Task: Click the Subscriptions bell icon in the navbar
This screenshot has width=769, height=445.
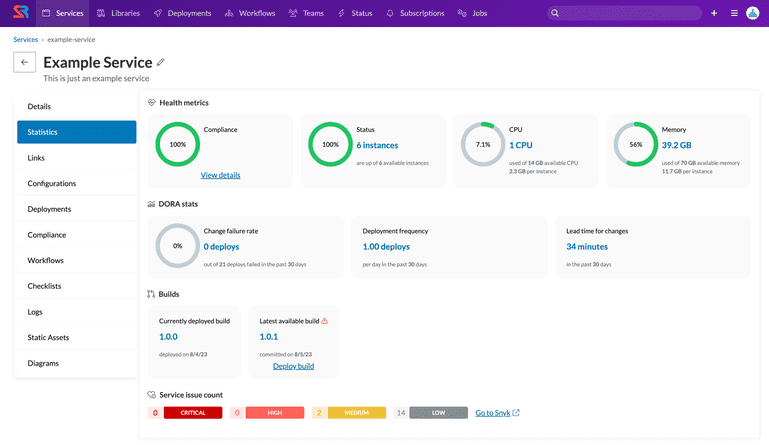Action: pyautogui.click(x=390, y=13)
